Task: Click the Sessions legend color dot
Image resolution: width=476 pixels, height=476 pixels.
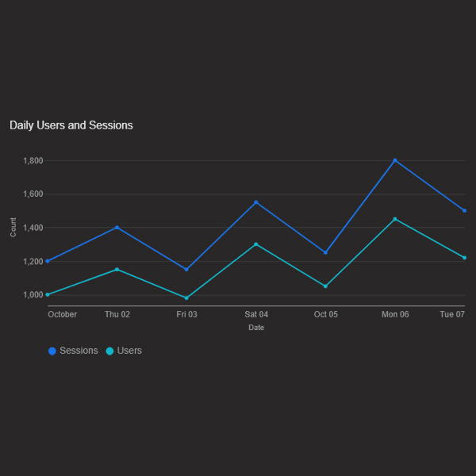Action: click(x=52, y=351)
